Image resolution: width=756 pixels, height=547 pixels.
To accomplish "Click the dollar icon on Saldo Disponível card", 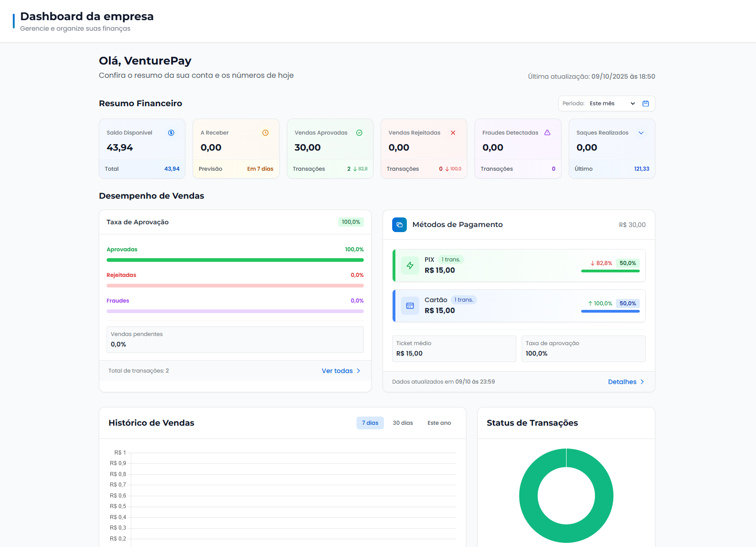I will [x=171, y=132].
